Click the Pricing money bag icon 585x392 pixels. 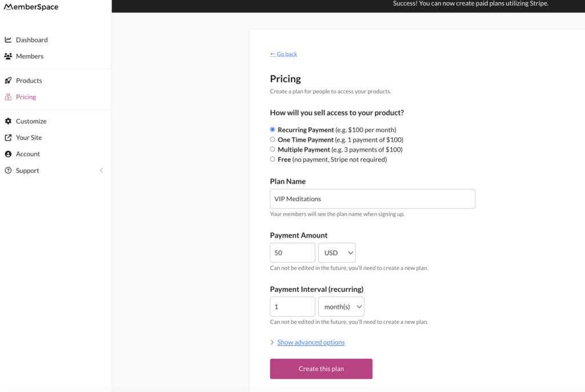[8, 97]
